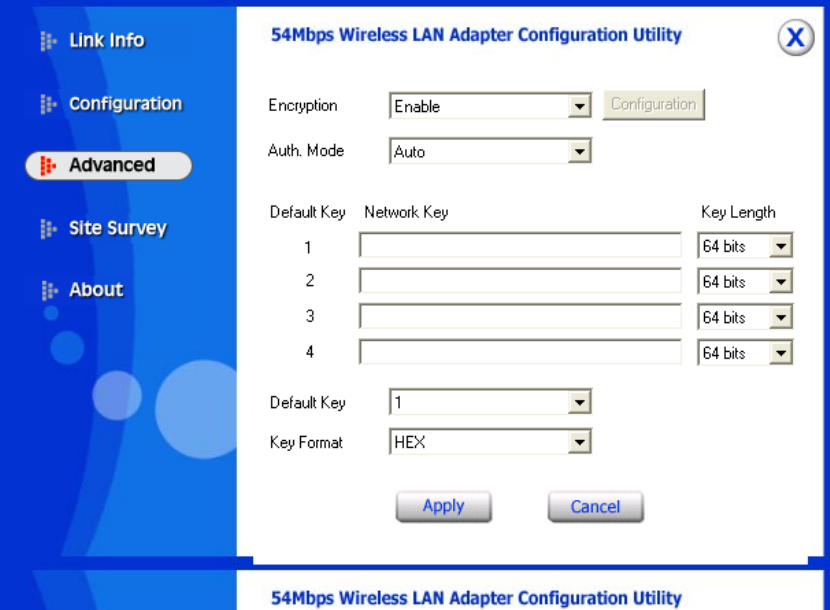
Task: Open the Link Info section
Action: (106, 40)
